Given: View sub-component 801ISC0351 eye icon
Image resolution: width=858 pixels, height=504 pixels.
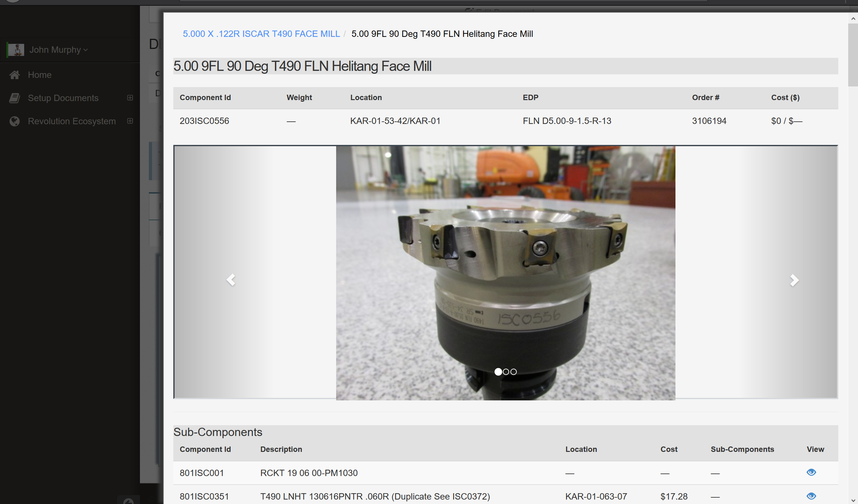Looking at the screenshot, I should 811,496.
